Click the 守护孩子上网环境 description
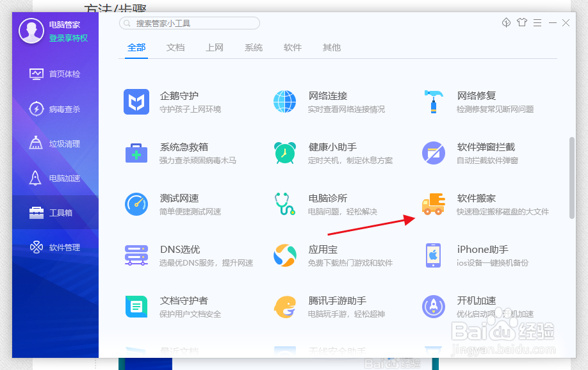Viewport: 588px width, 370px height. [x=190, y=109]
